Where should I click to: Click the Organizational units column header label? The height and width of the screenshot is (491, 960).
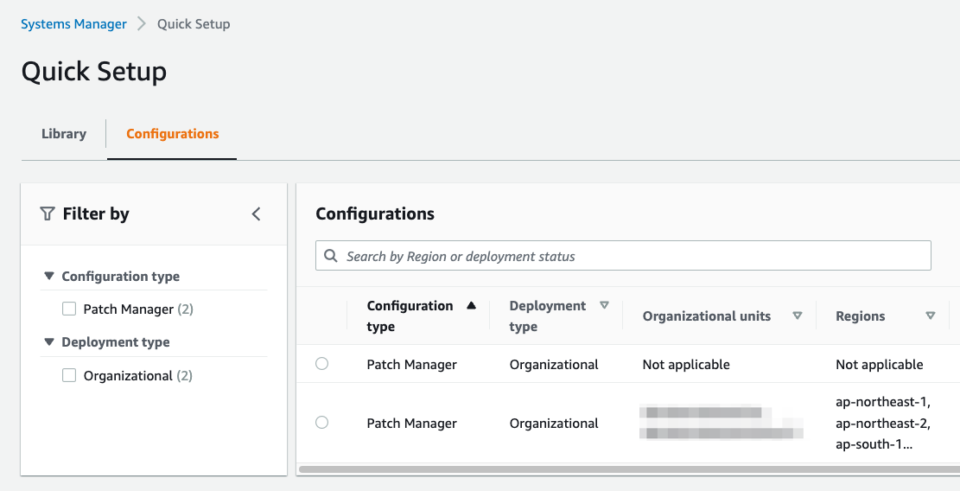707,316
